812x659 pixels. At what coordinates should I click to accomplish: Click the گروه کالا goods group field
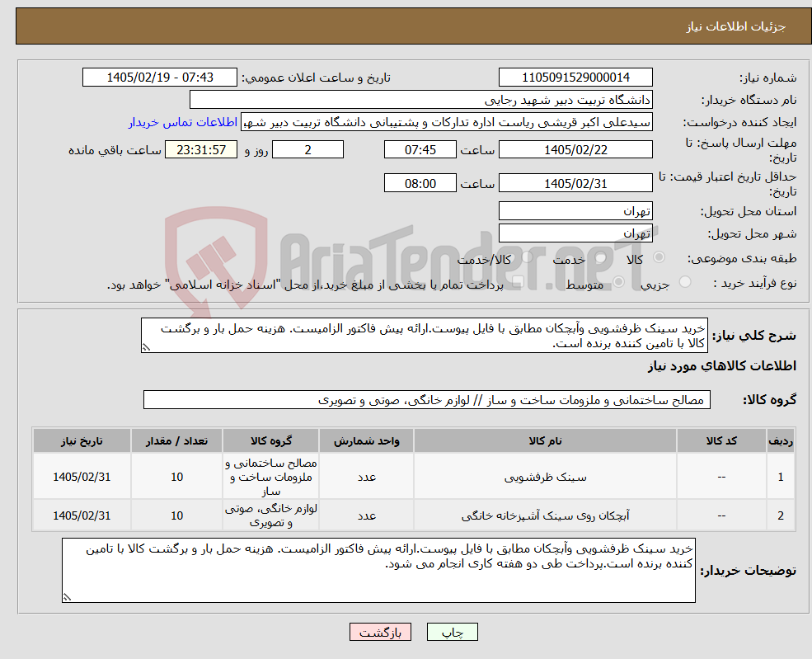coord(427,400)
